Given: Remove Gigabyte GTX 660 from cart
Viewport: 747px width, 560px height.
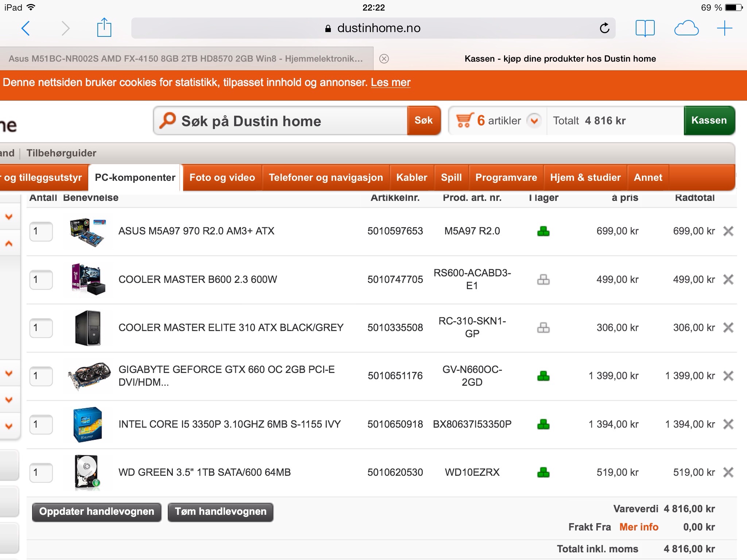Looking at the screenshot, I should point(728,376).
